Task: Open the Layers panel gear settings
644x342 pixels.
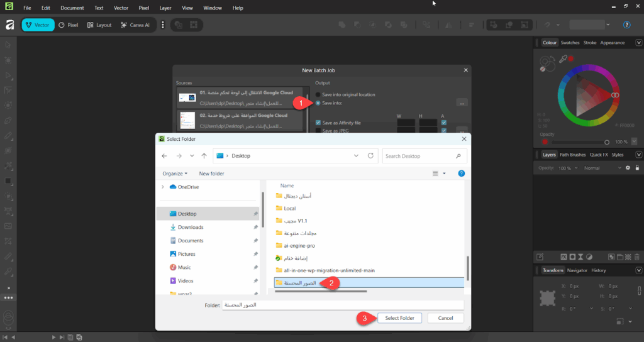Action: coord(627,168)
